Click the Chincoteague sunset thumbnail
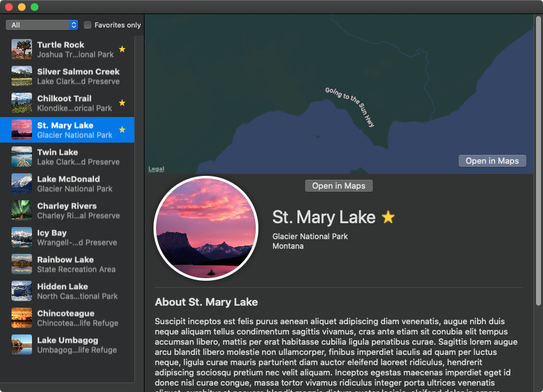543x392 pixels. point(22,318)
